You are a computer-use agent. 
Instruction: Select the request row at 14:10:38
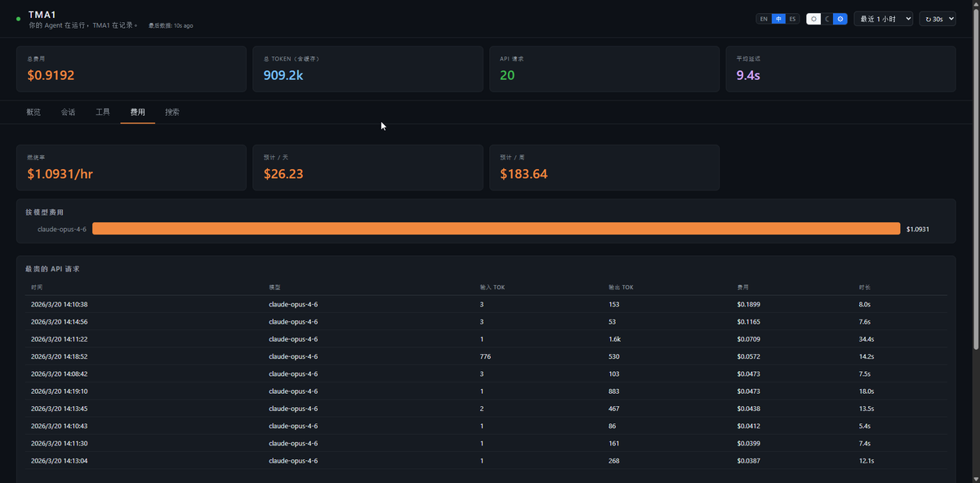[x=486, y=304]
